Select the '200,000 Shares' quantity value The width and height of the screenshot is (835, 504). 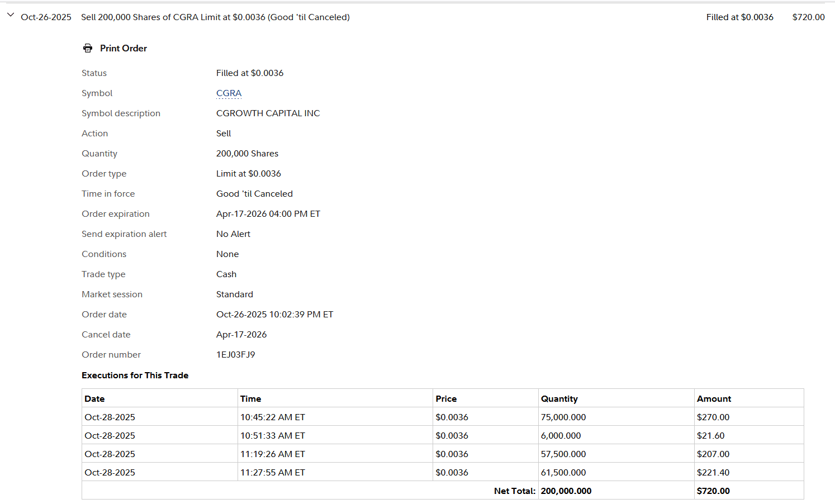[247, 154]
